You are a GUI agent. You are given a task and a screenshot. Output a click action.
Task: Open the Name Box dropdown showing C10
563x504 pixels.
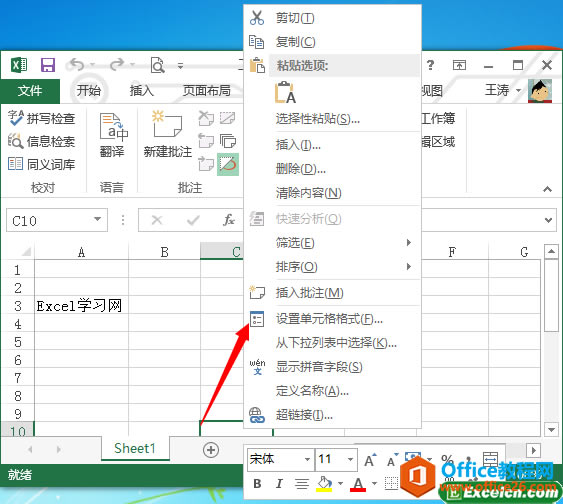(x=97, y=219)
